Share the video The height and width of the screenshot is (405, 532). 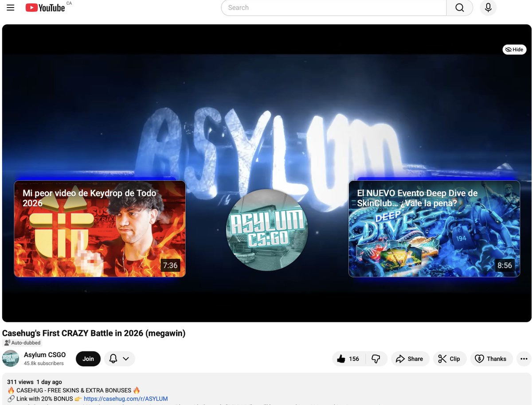click(410, 359)
